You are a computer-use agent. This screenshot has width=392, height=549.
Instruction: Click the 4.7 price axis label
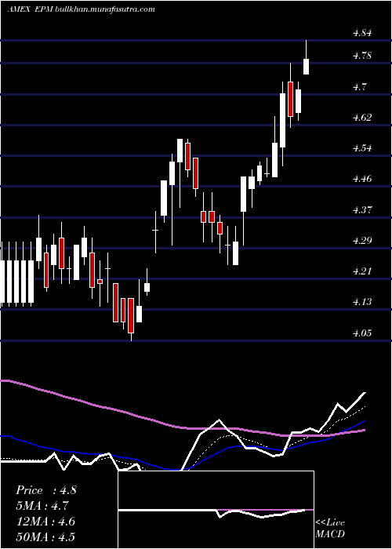point(360,86)
